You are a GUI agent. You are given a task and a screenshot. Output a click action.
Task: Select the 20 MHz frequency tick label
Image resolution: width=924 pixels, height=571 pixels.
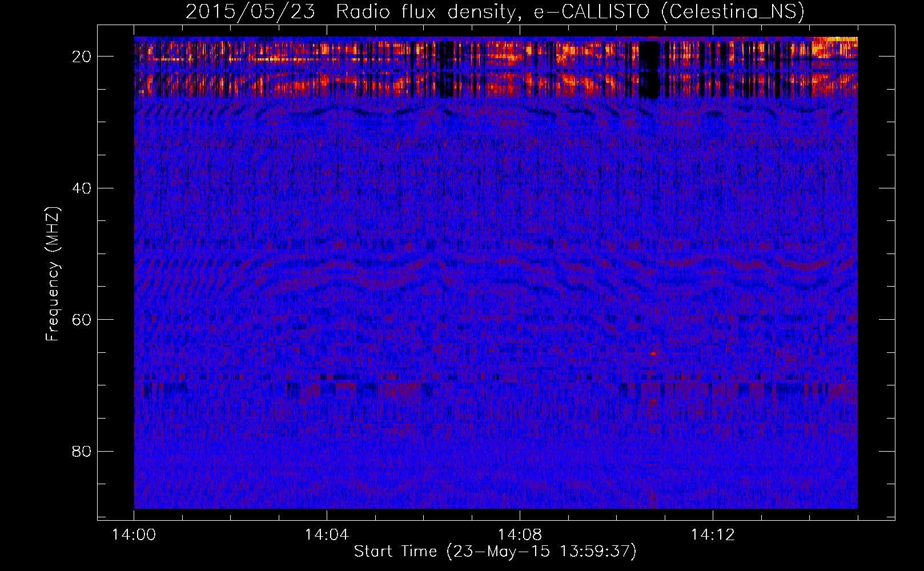coord(82,57)
